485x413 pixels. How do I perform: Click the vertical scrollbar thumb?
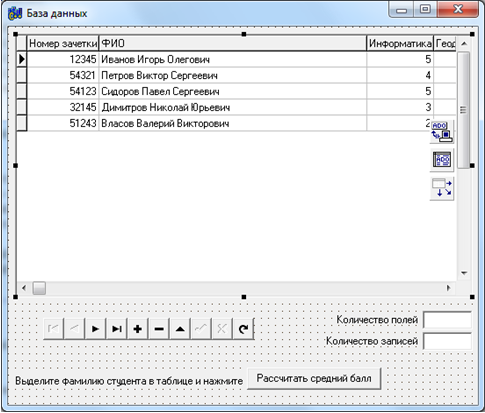tap(464, 110)
